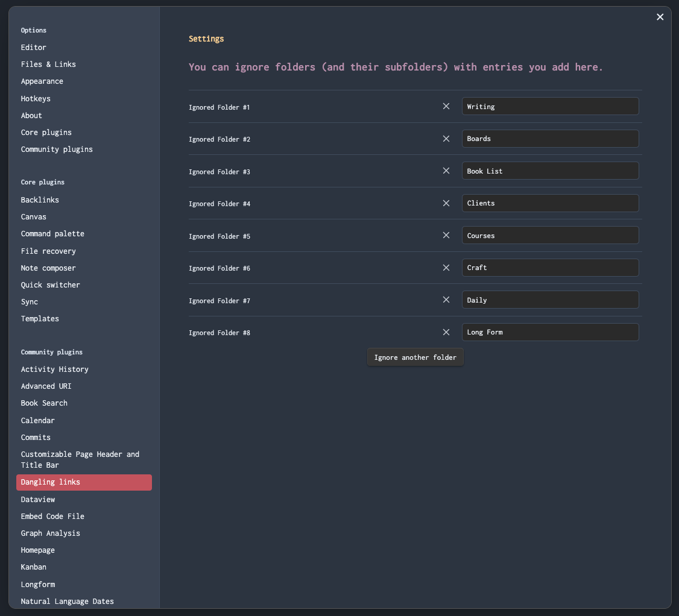
Task: Open the Editor settings section
Action: click(34, 47)
